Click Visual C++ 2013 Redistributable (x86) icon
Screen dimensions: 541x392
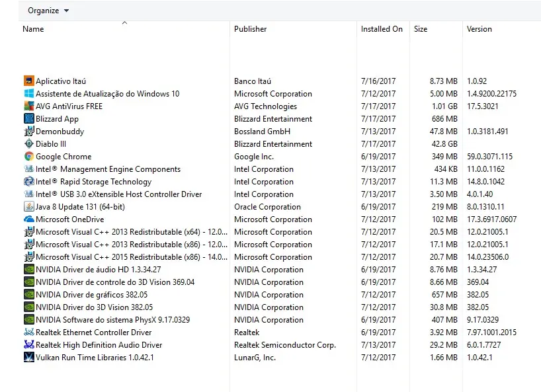coord(29,245)
